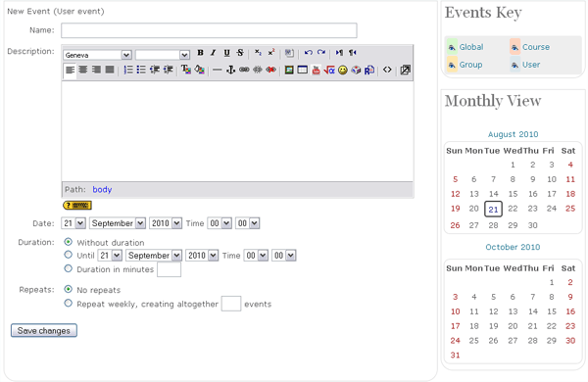This screenshot has height=382, width=588.
Task: Select day 21 in monthly calendar
Action: (493, 210)
